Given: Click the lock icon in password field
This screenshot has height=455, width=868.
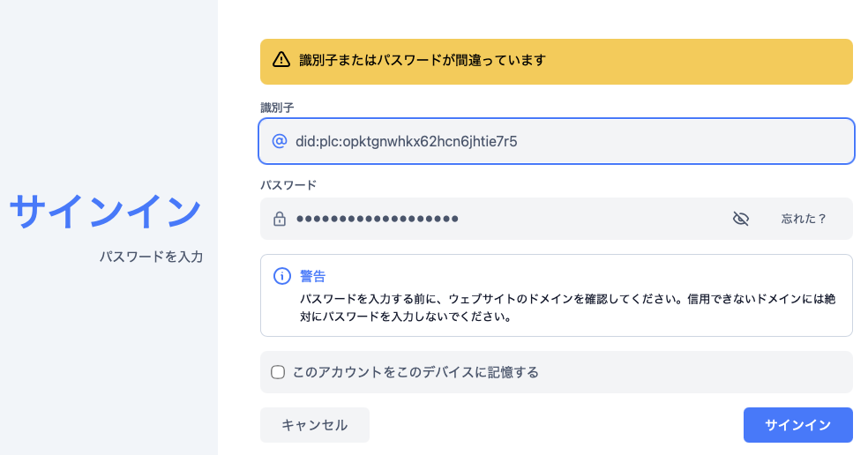Looking at the screenshot, I should click(x=280, y=219).
